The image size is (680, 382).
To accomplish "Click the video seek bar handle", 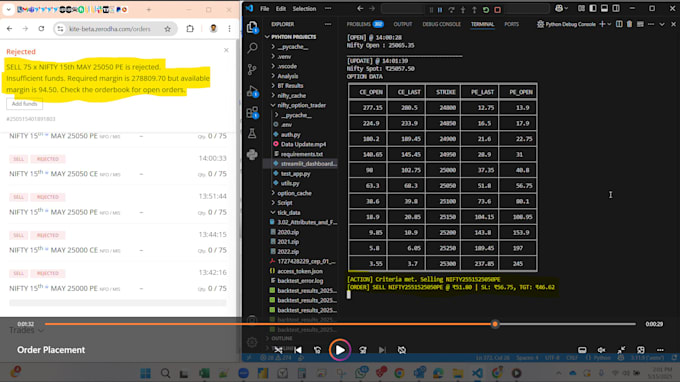I will [x=495, y=324].
